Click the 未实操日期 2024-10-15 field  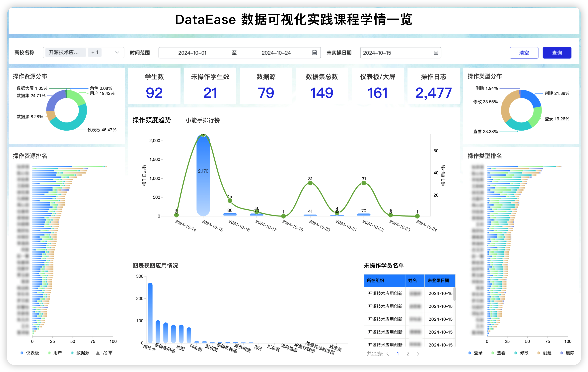[x=401, y=53]
